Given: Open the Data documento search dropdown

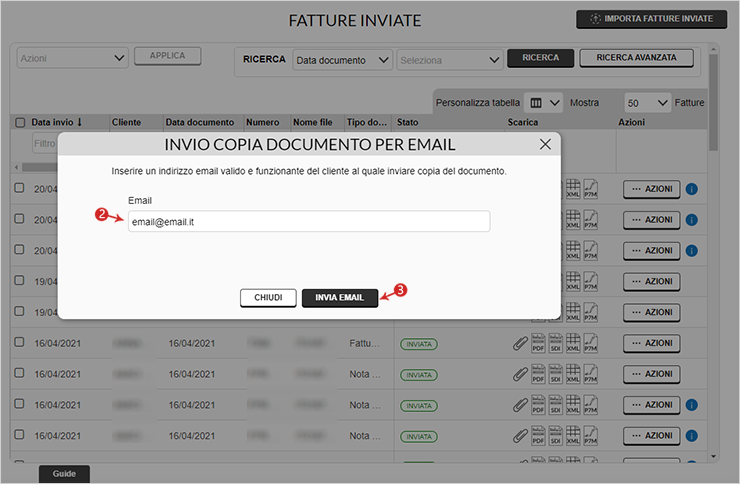Looking at the screenshot, I should (x=342, y=60).
